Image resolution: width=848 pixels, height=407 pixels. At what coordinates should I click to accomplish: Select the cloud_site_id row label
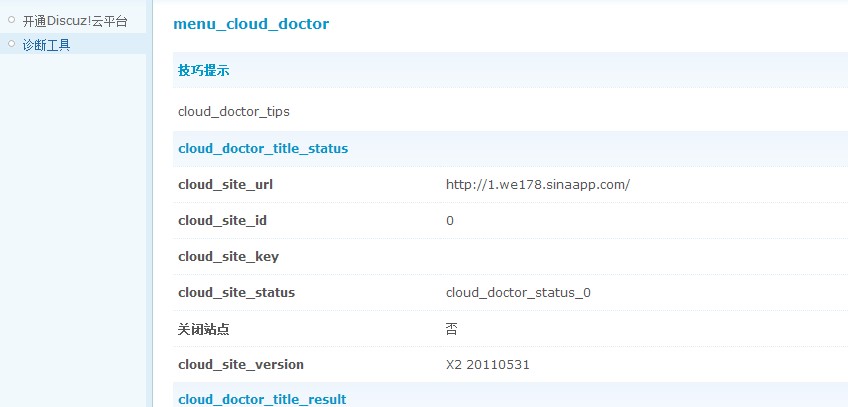222,220
